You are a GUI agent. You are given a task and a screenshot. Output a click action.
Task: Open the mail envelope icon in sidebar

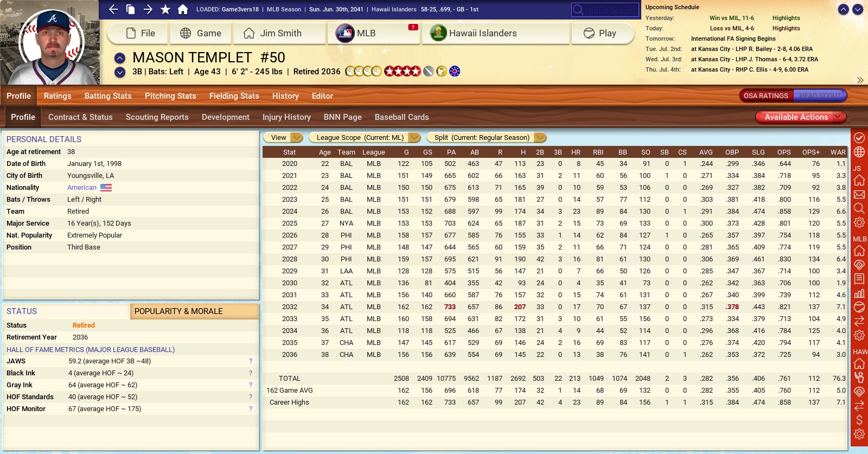pos(859,194)
